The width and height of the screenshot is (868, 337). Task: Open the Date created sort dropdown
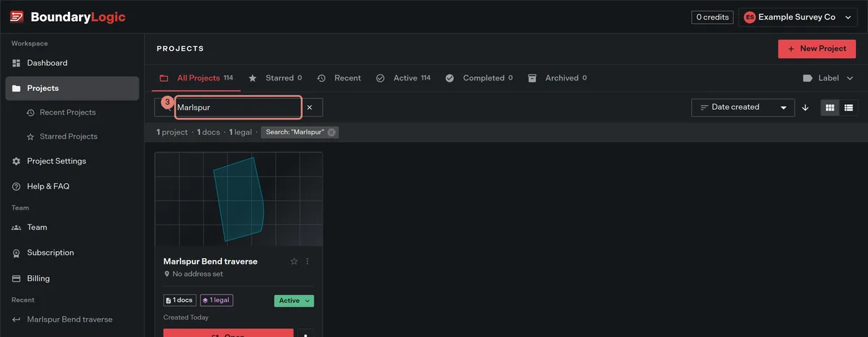[x=743, y=108]
